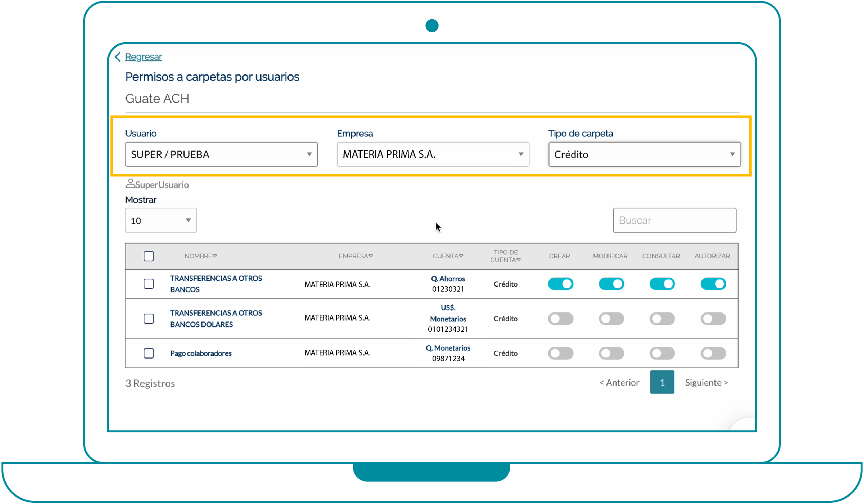Sort by CUENTA column arrow

coord(461,256)
